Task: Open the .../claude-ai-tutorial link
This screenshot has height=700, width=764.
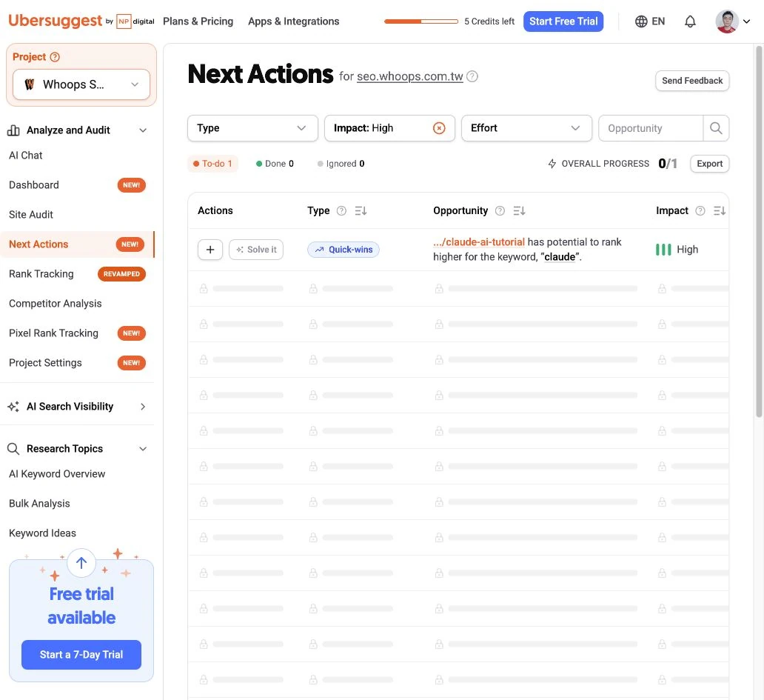Action: click(x=479, y=242)
